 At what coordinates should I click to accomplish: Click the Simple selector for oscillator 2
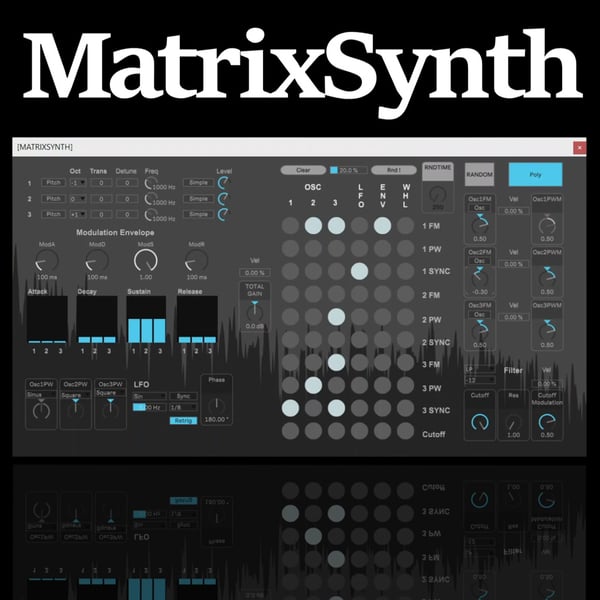pyautogui.click(x=198, y=199)
